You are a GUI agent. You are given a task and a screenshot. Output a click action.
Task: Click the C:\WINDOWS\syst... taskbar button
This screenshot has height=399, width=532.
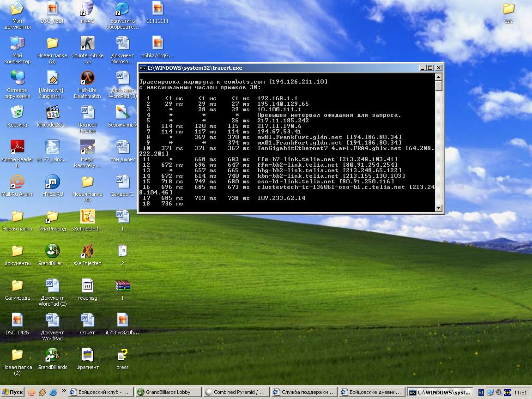[x=440, y=392]
